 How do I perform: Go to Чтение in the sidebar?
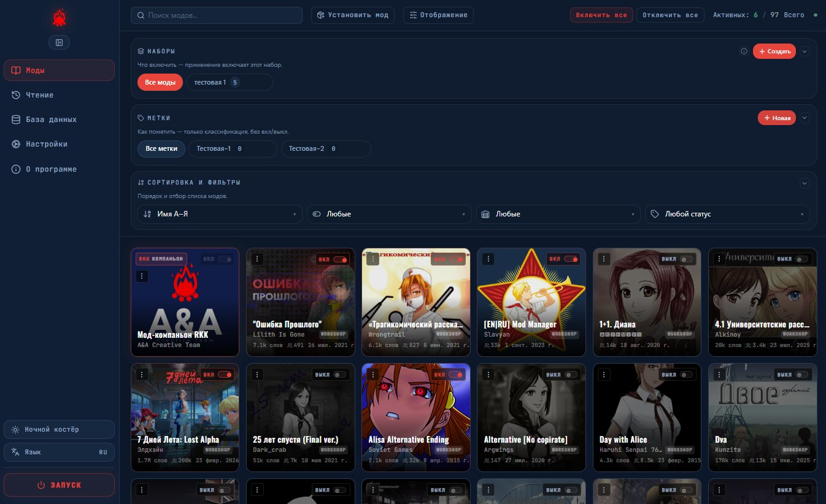click(x=59, y=95)
